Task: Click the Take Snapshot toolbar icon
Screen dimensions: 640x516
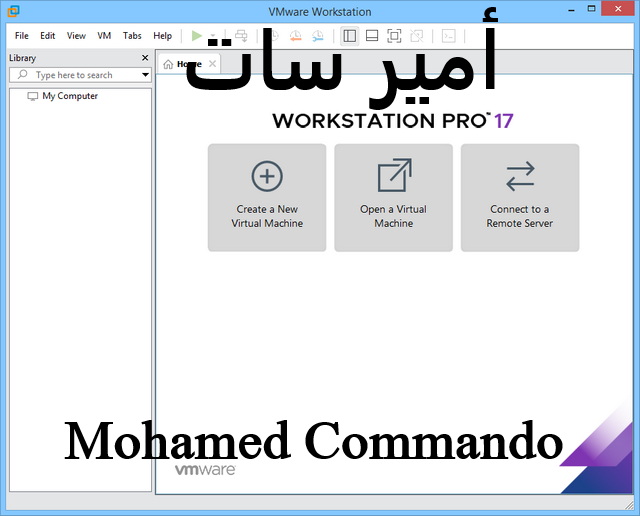Action: pos(272,36)
